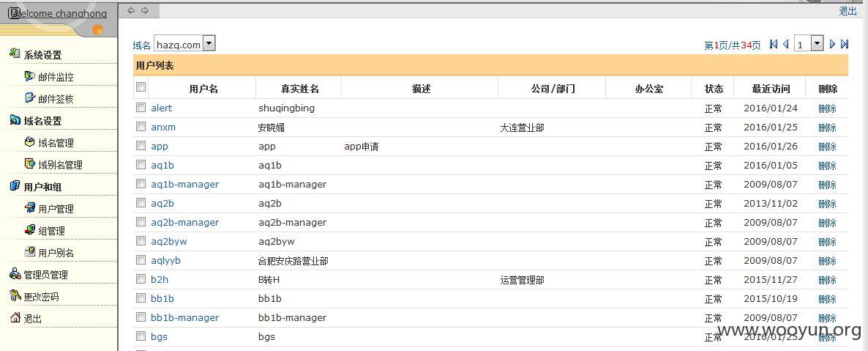Image resolution: width=868 pixels, height=351 pixels.
Task: Click the 用户和组 icon
Action: 15,185
